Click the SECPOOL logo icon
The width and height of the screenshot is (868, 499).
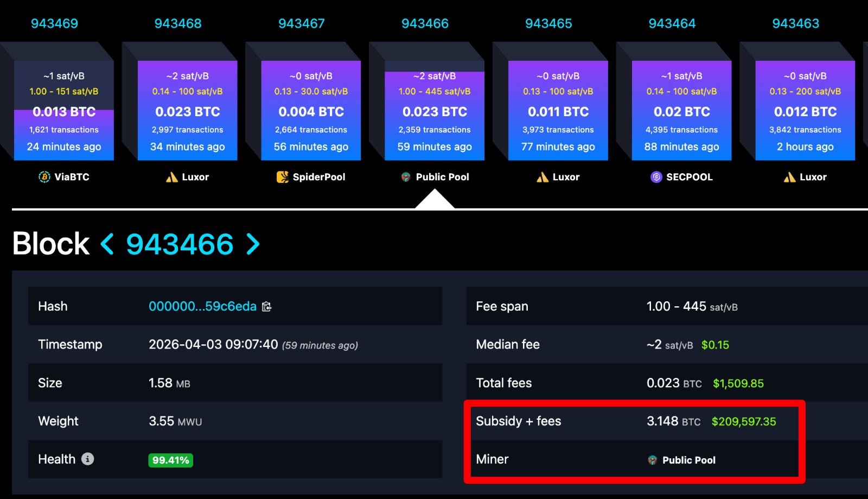(656, 177)
